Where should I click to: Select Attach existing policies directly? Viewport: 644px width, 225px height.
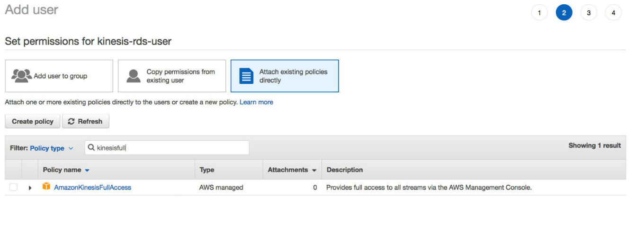[285, 76]
